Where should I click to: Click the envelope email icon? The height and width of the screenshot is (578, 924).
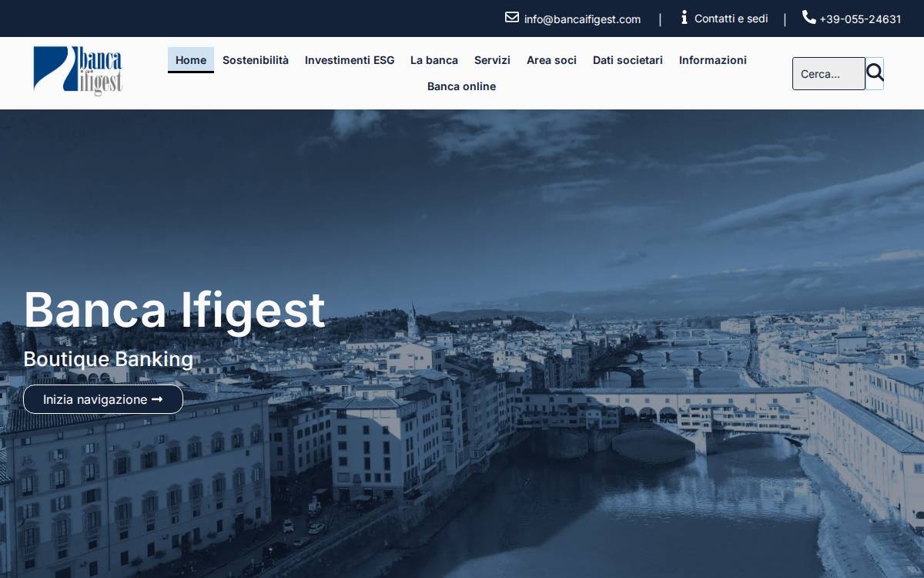512,17
